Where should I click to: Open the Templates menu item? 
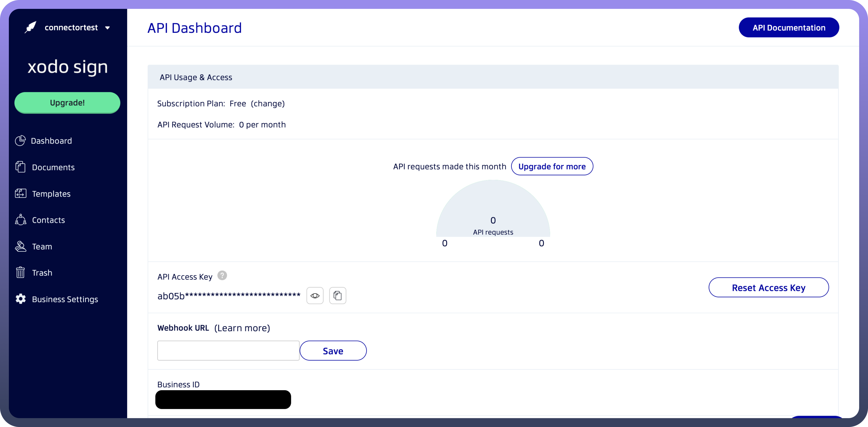tap(51, 194)
